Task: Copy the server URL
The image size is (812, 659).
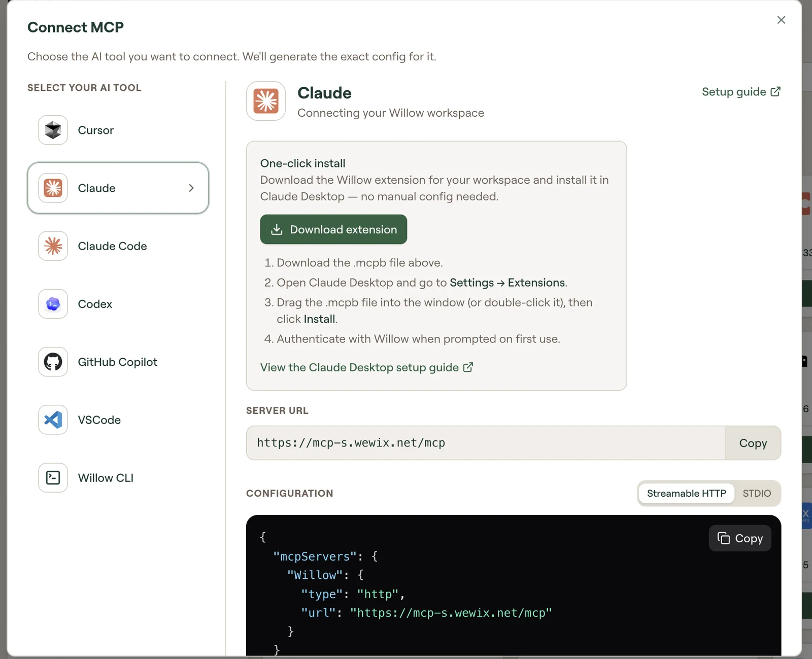Action: tap(753, 443)
